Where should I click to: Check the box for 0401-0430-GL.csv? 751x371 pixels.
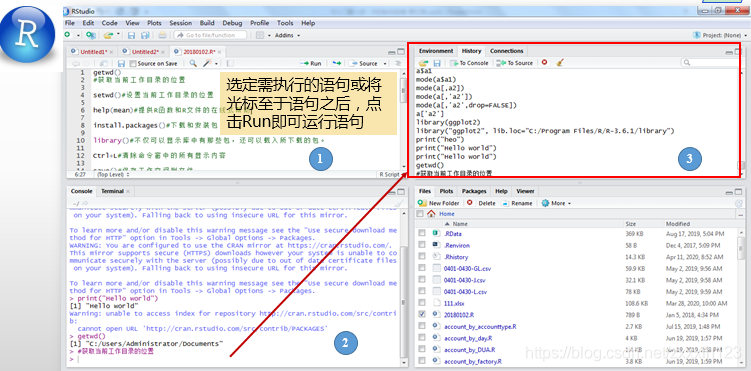pyautogui.click(x=421, y=268)
